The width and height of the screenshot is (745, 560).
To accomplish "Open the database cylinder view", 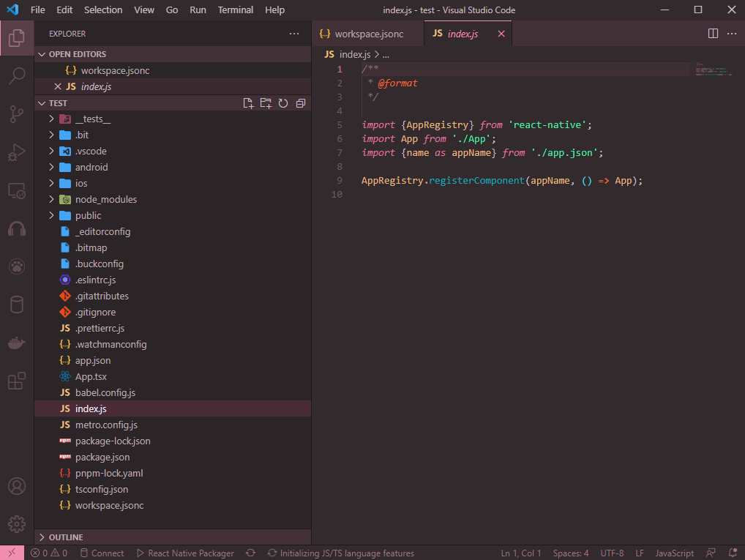I will click(x=17, y=305).
